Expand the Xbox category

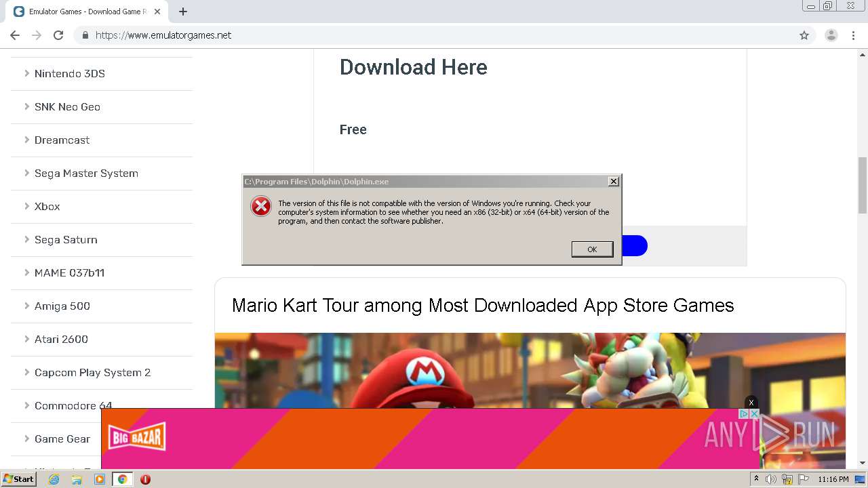(47, 207)
